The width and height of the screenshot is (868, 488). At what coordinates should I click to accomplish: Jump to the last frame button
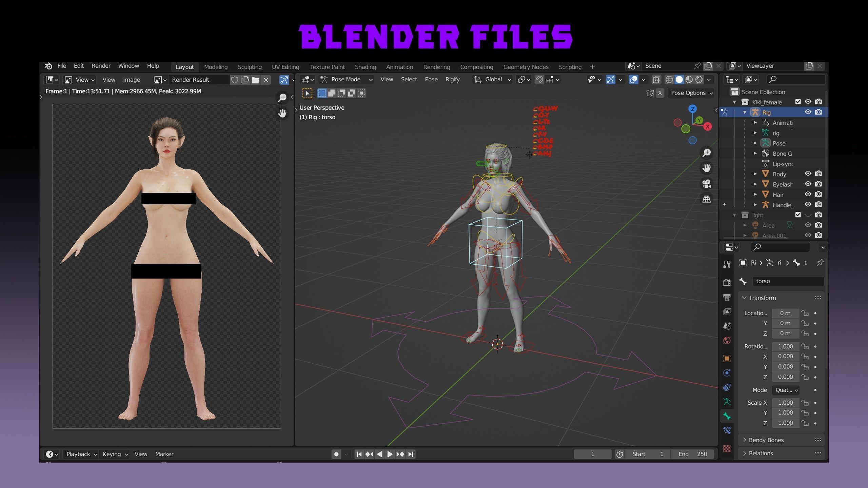click(x=411, y=454)
